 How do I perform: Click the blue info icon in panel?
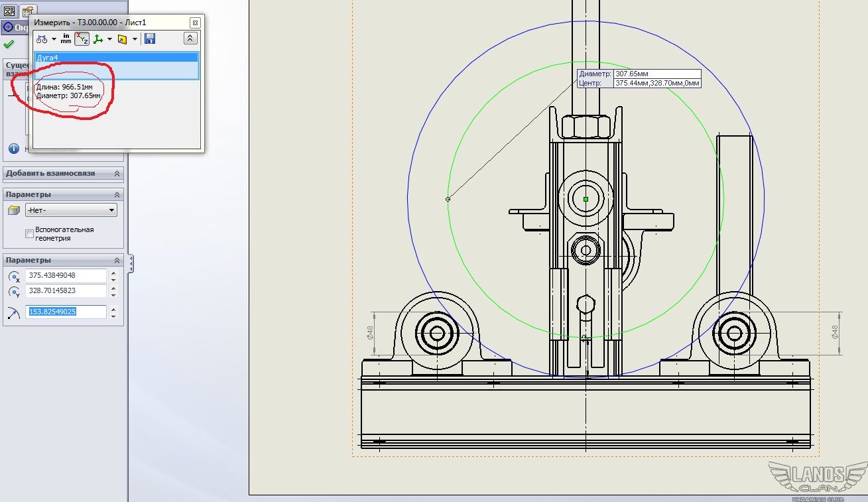[13, 149]
